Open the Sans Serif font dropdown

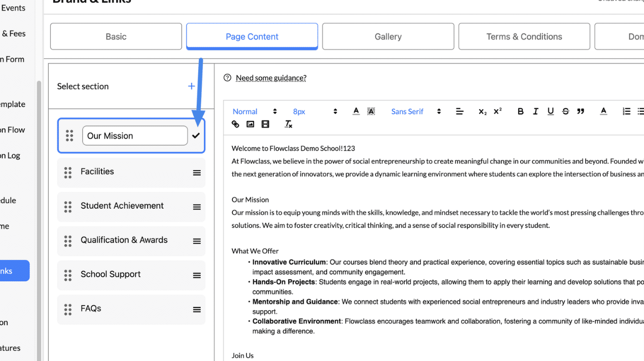point(416,112)
